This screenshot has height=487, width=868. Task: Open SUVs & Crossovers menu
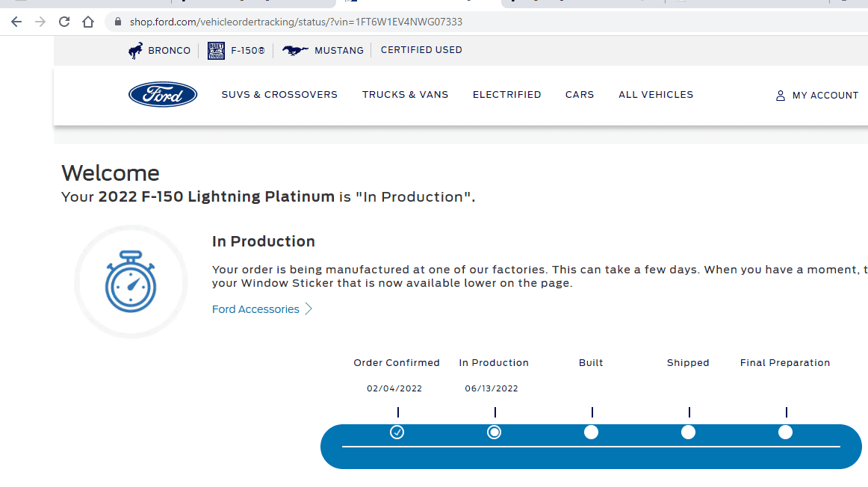(279, 95)
